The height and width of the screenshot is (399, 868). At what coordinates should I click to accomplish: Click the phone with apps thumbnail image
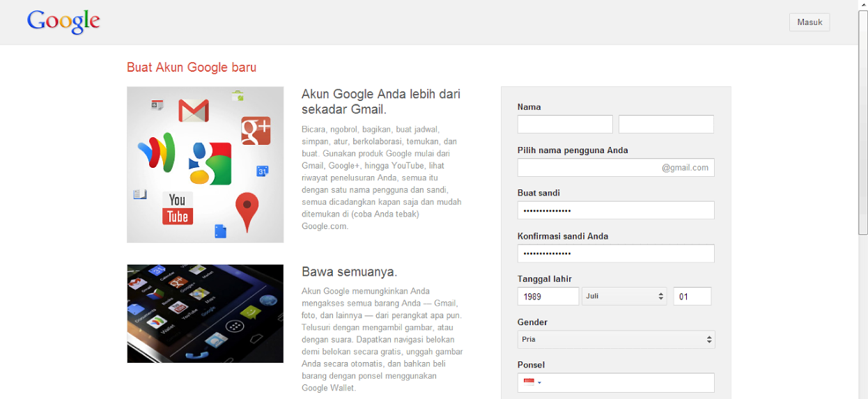coord(206,313)
